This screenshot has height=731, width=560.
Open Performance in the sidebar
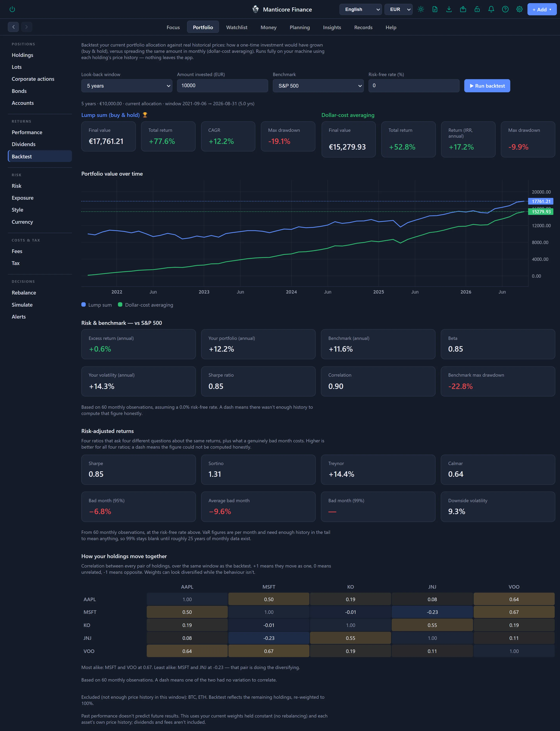[x=40, y=132]
